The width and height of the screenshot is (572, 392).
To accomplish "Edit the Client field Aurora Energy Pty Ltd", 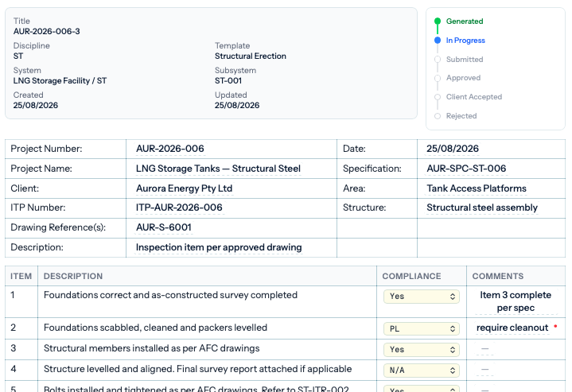I will click(185, 188).
